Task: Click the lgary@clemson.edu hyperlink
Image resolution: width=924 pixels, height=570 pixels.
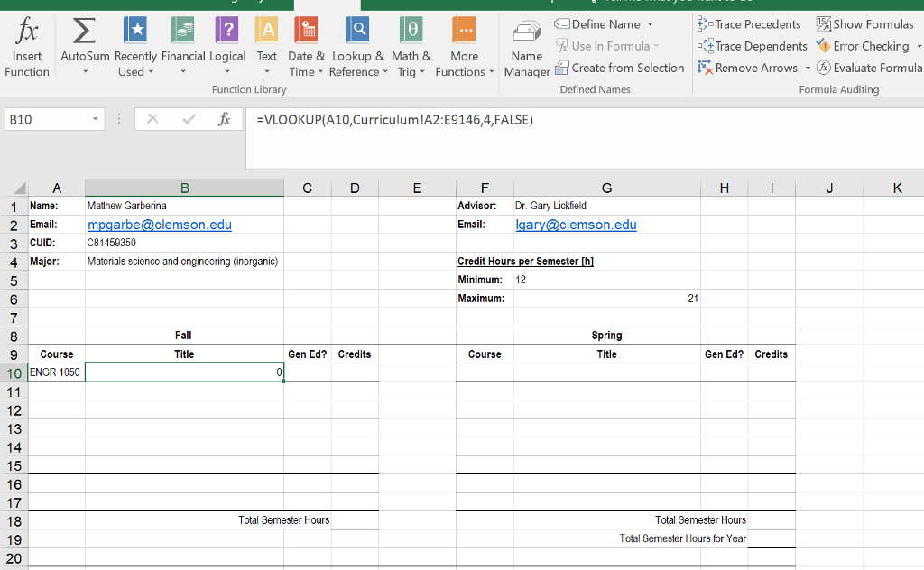Action: pos(576,224)
